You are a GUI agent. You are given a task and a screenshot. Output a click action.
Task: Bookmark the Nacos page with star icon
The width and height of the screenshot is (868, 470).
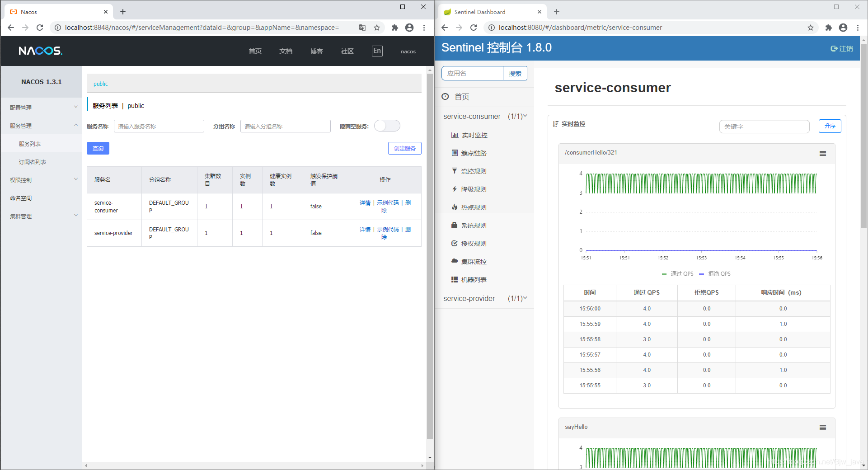tap(377, 28)
